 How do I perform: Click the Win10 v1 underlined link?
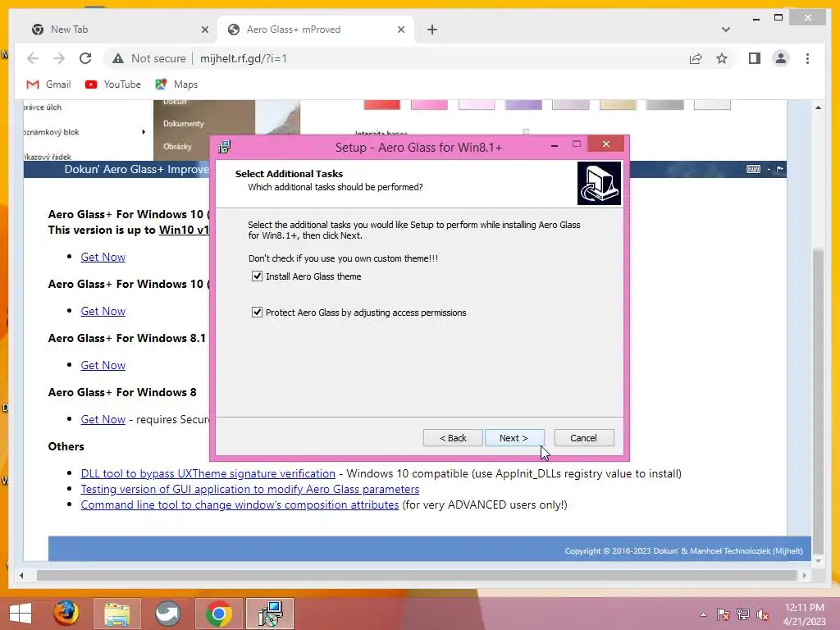pos(184,230)
